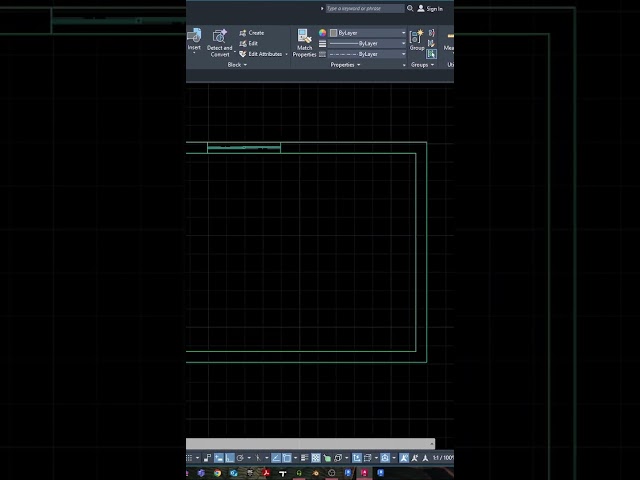This screenshot has width=640, height=480.
Task: Open Microsoft Teams from taskbar
Action: [201, 473]
